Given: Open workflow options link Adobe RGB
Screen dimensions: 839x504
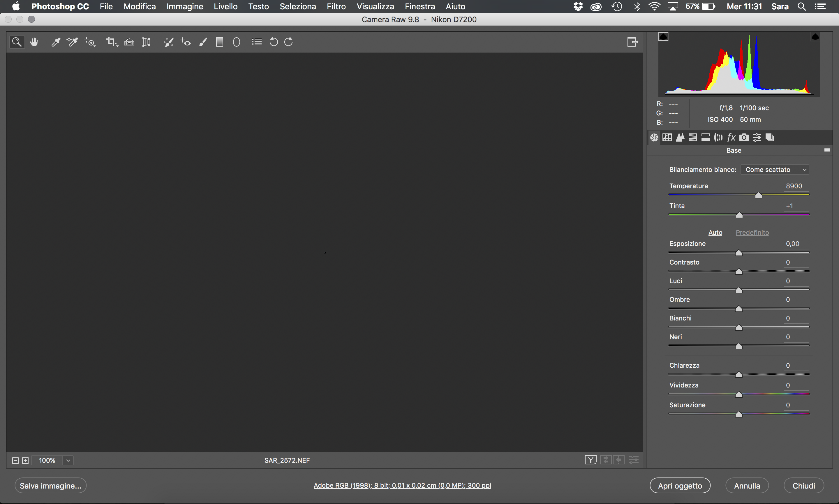Looking at the screenshot, I should [x=402, y=485].
